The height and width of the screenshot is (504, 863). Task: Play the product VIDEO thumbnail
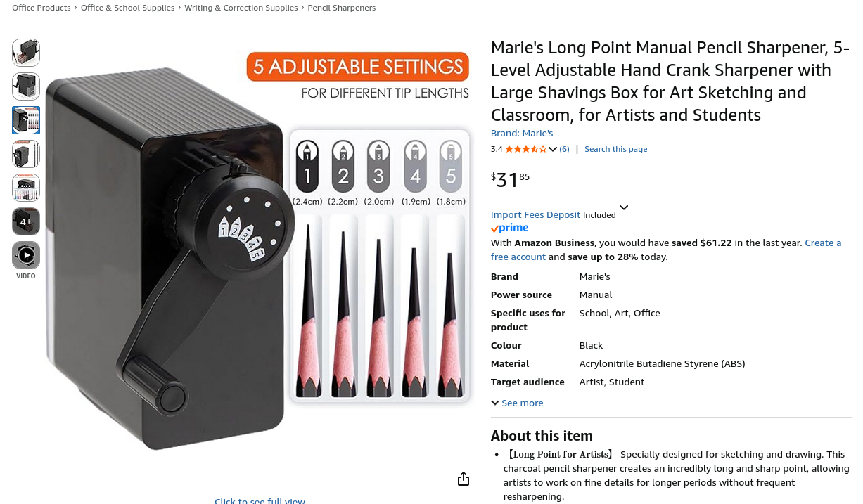tap(26, 255)
